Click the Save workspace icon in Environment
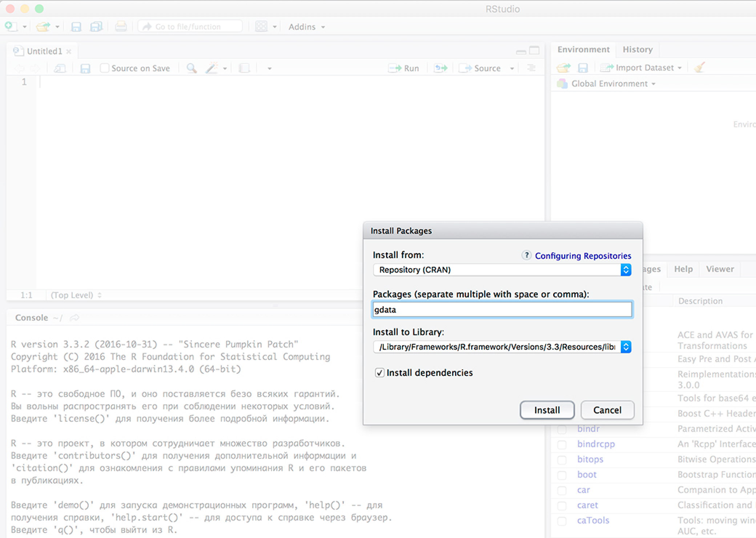 tap(583, 68)
